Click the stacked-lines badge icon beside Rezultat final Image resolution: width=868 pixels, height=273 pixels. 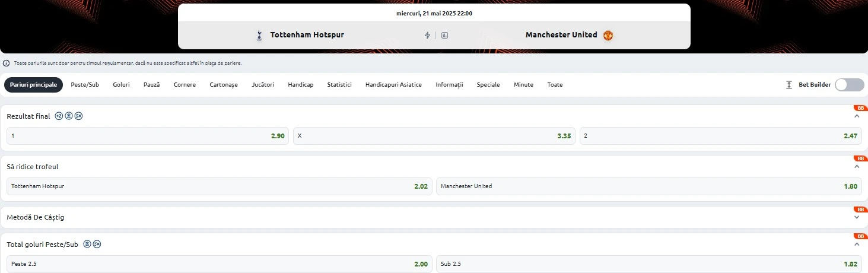click(x=69, y=116)
